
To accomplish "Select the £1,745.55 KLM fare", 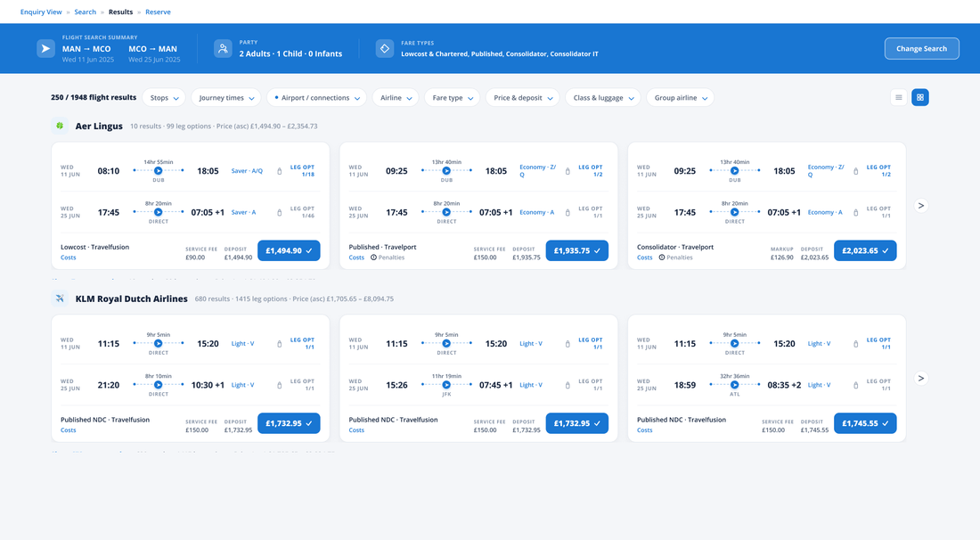I will point(865,423).
